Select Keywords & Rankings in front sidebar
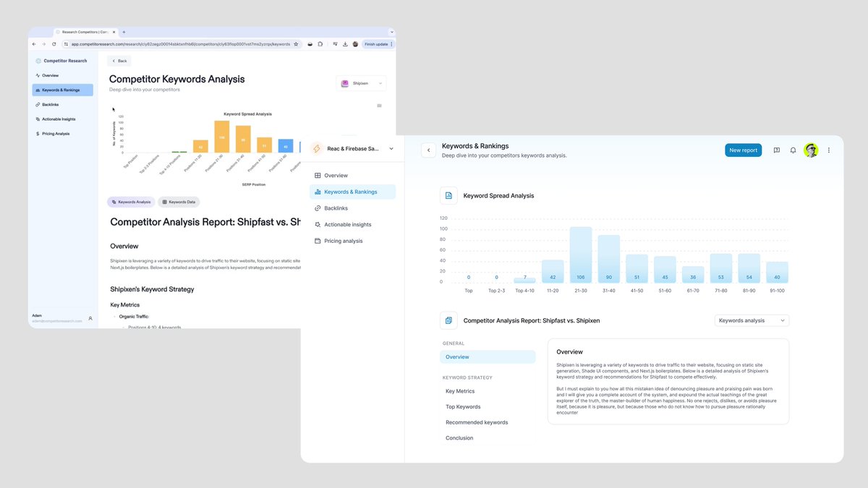Image resolution: width=868 pixels, height=488 pixels. click(x=352, y=192)
